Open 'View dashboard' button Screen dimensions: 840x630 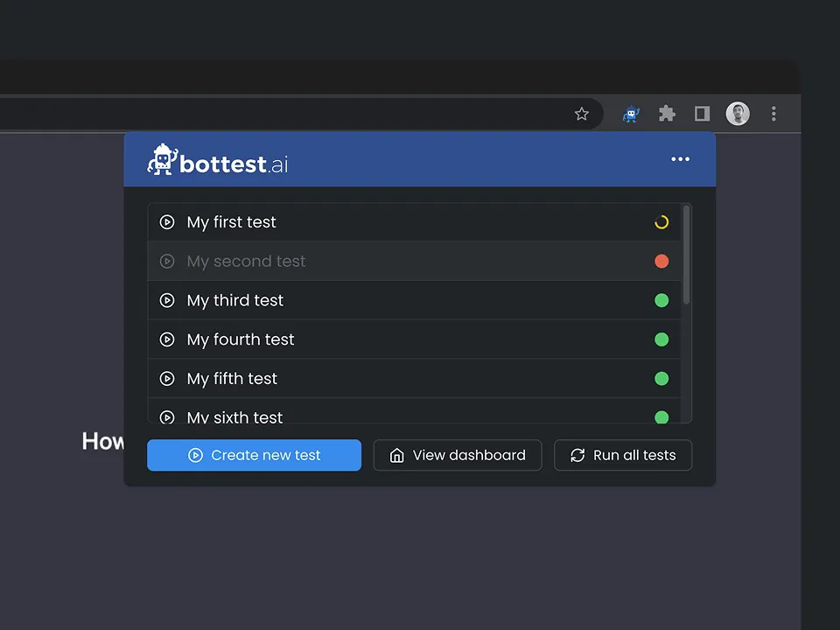458,455
